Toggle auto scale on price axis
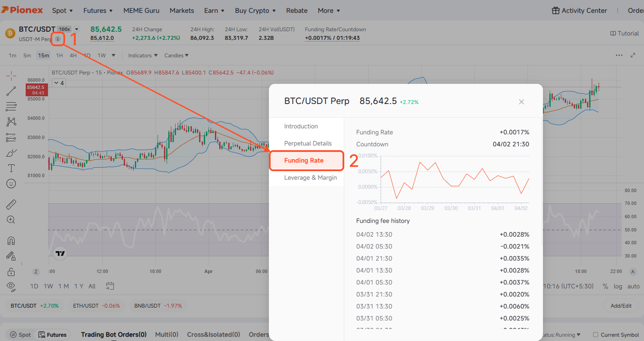 [633, 286]
